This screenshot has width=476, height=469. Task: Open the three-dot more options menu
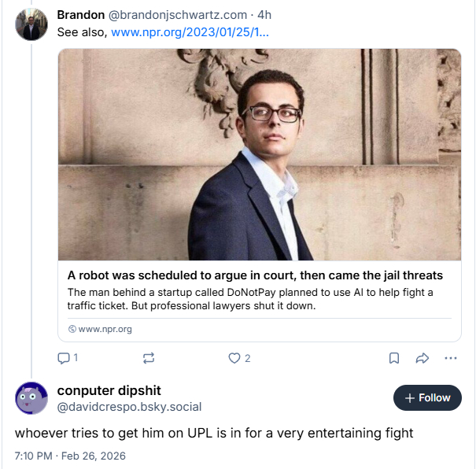coord(451,358)
